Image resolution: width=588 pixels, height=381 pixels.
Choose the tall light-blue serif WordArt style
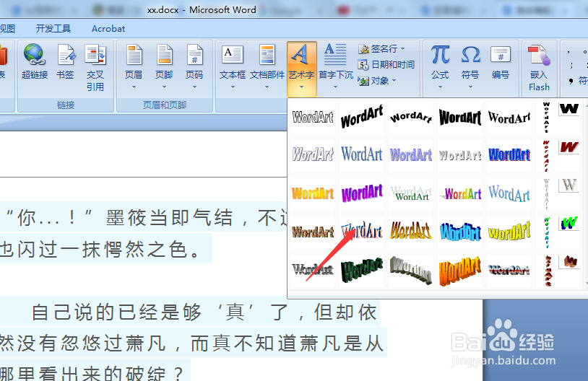[362, 154]
